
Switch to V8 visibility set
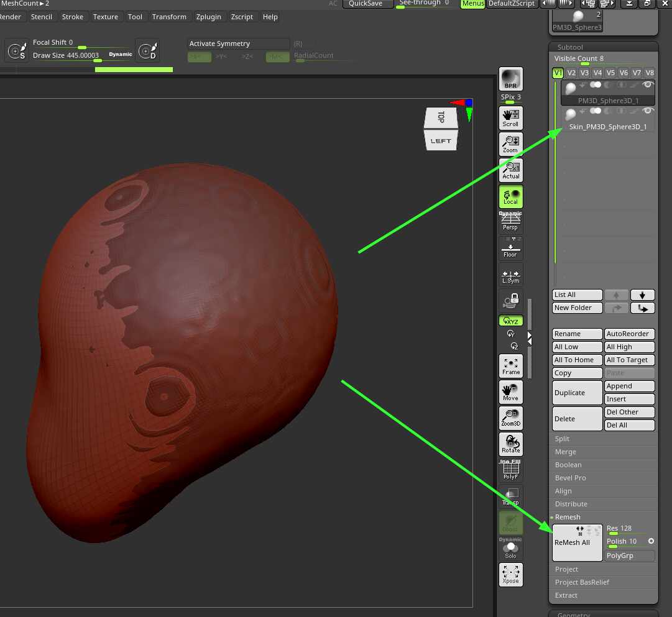(x=650, y=73)
